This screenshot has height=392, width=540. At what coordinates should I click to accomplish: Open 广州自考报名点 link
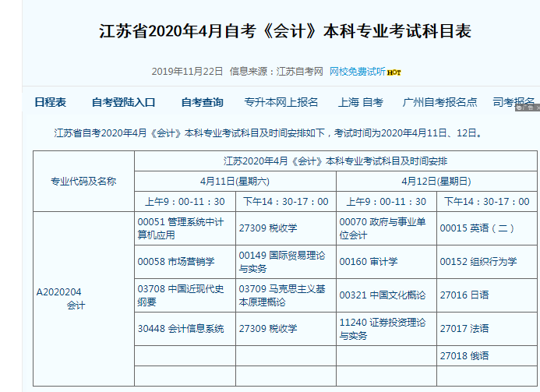click(x=439, y=102)
